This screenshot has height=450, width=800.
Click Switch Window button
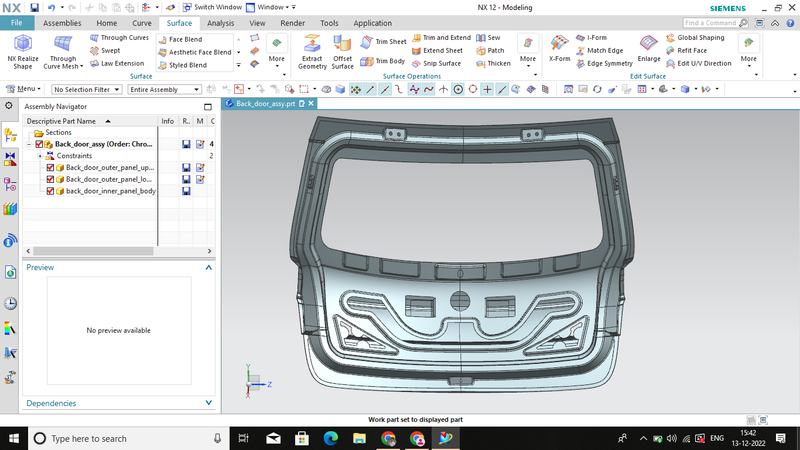point(212,7)
